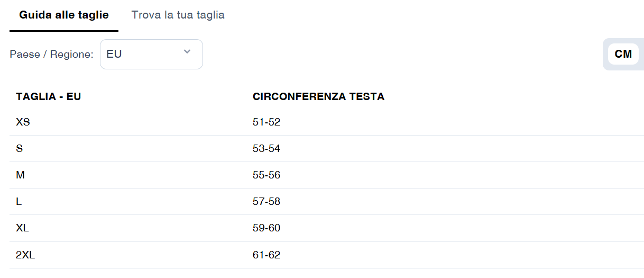Click the TAGLIA - EU column header
The height and width of the screenshot is (278, 644).
coord(48,96)
